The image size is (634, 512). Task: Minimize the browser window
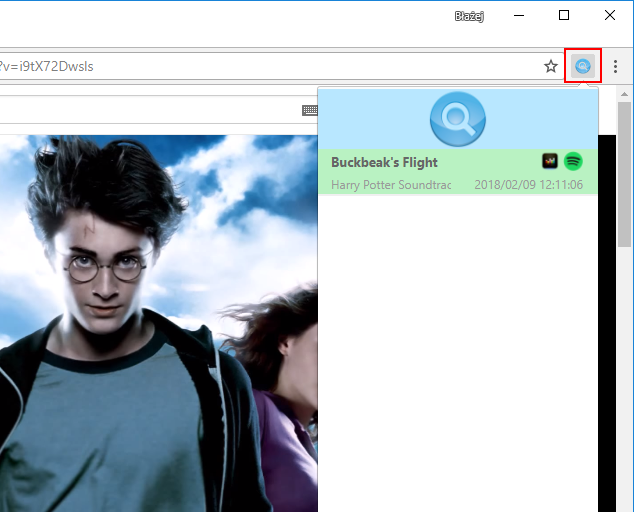point(519,15)
